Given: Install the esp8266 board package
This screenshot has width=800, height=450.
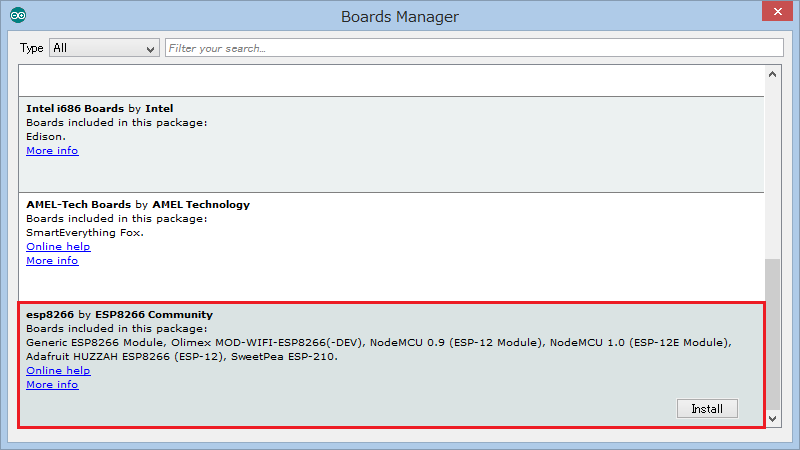Looking at the screenshot, I should 707,409.
